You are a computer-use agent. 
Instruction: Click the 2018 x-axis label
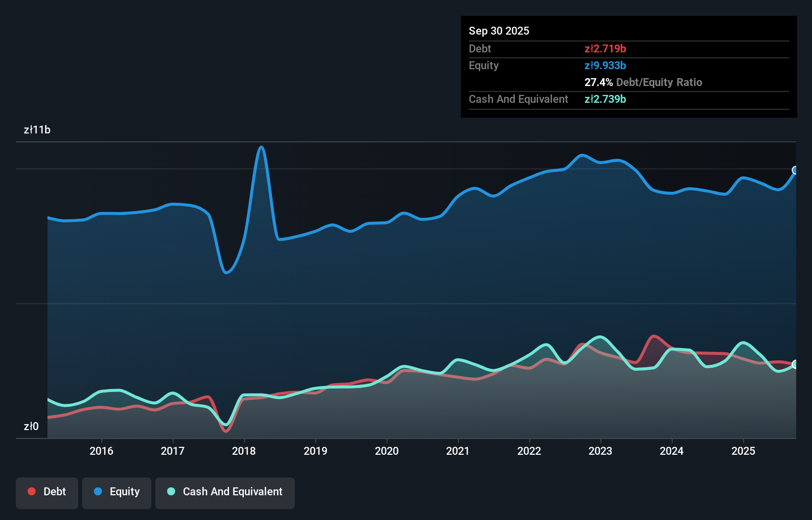(x=244, y=451)
